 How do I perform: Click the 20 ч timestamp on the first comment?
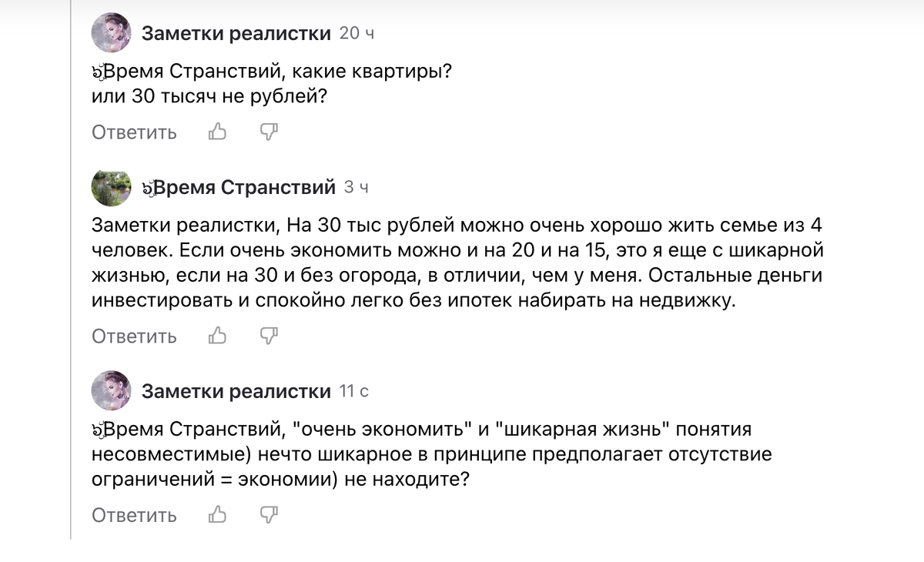coord(354,32)
